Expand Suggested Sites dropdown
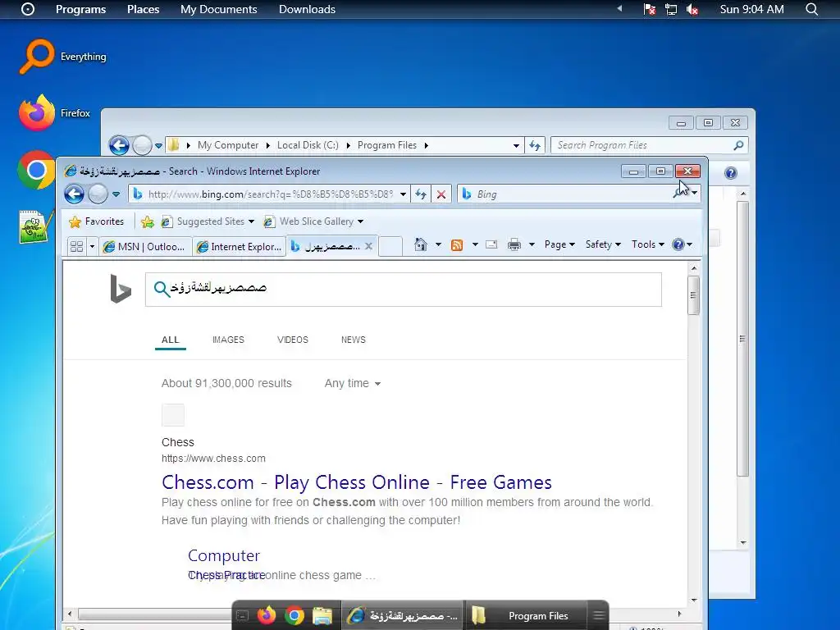 pyautogui.click(x=251, y=221)
